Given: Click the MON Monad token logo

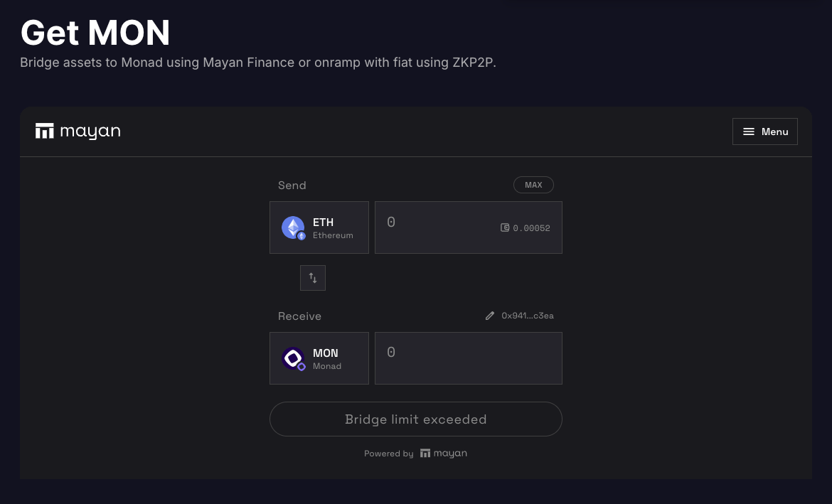Looking at the screenshot, I should point(293,358).
